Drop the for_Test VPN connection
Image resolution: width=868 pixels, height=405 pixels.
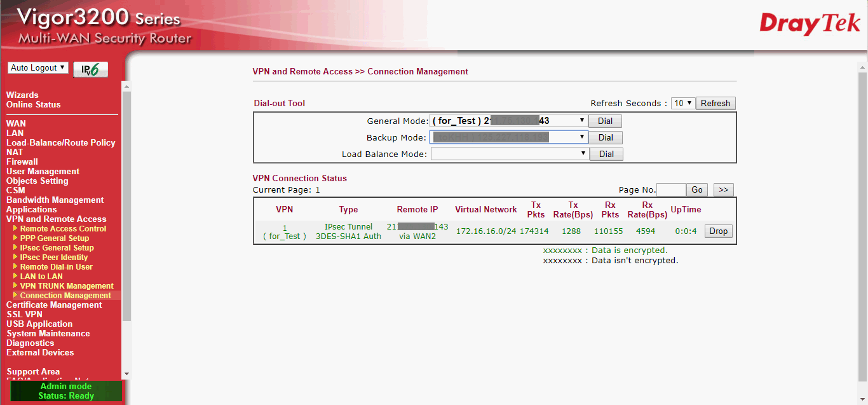click(x=719, y=231)
